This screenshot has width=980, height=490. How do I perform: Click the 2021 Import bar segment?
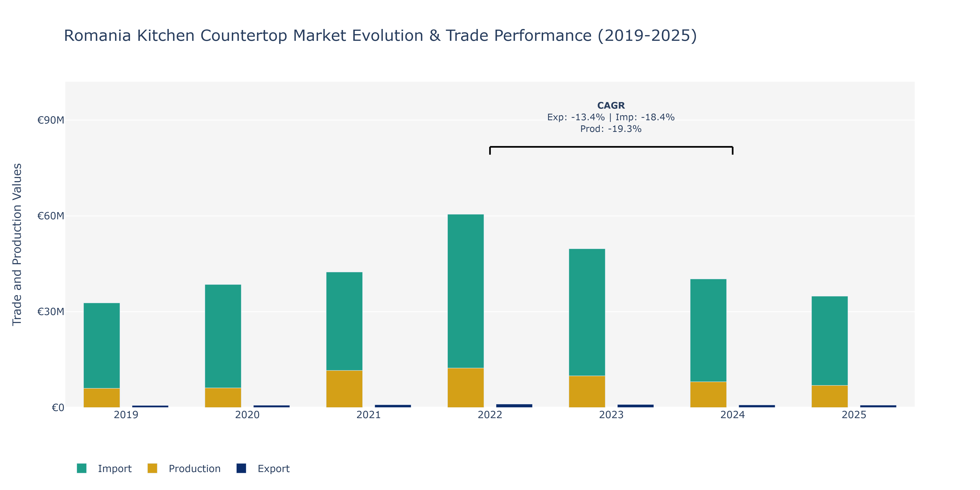(x=344, y=321)
